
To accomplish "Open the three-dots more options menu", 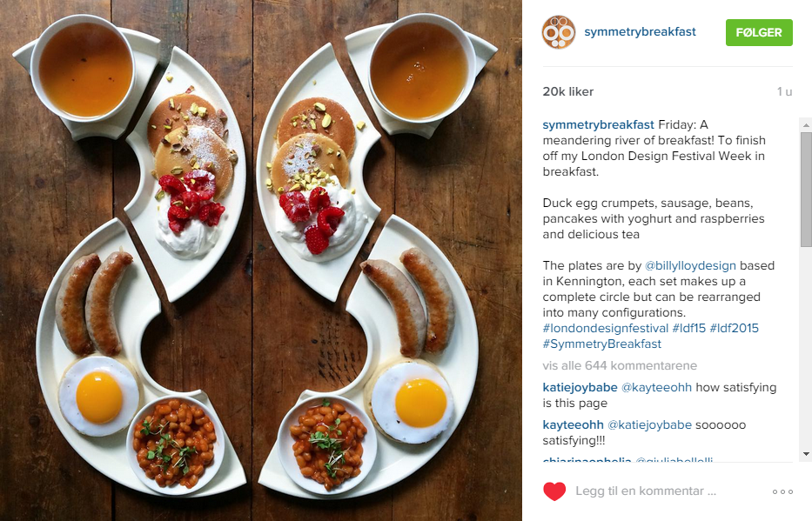I will click(782, 491).
